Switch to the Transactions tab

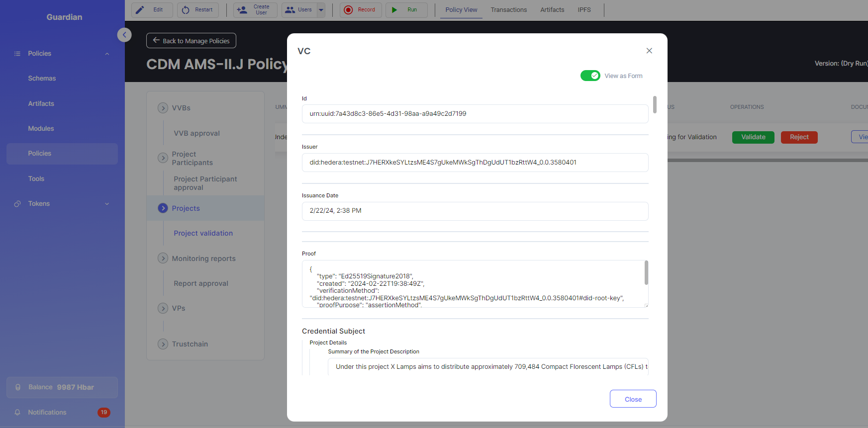[x=508, y=10]
